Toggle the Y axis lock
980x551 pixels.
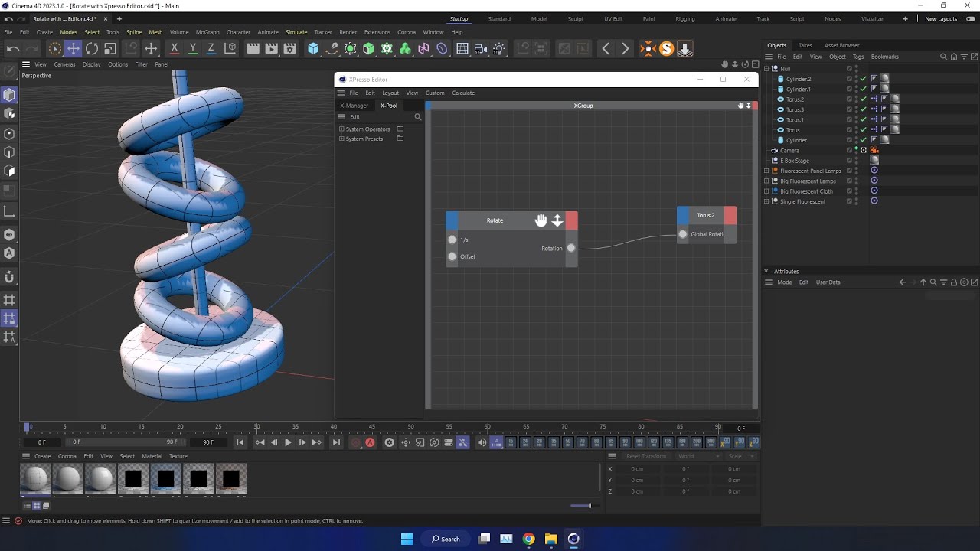pos(193,49)
